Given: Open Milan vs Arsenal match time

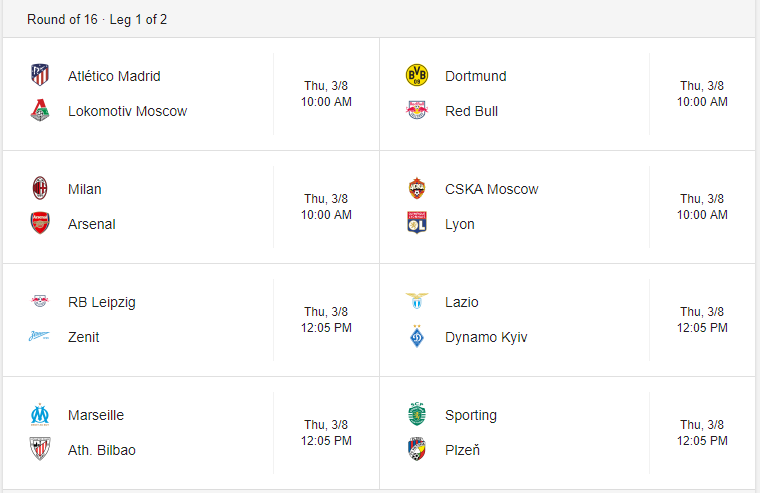Looking at the screenshot, I should [326, 207].
